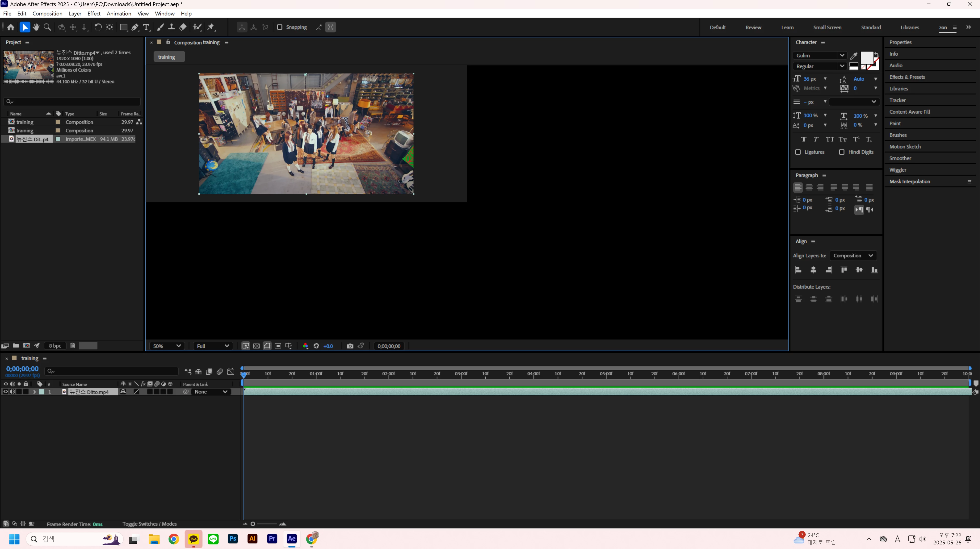Click the Take Snapshot camera icon
The width and height of the screenshot is (980, 549).
pos(350,346)
